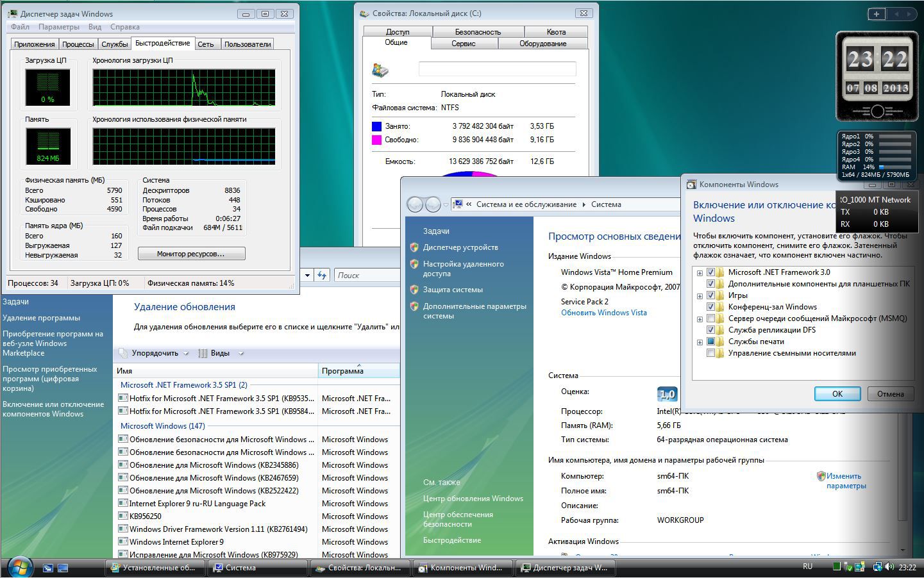This screenshot has height=578, width=924.
Task: Expand the Microsoft .NET Framework 3.0 node
Action: pos(700,273)
